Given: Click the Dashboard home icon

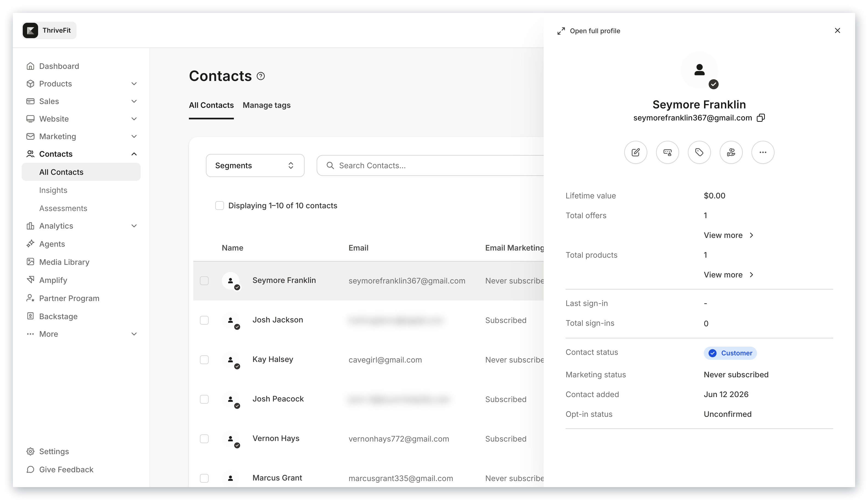Looking at the screenshot, I should coord(30,66).
